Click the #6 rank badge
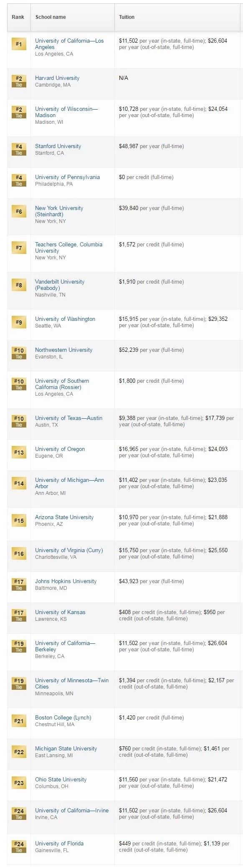 click(19, 211)
